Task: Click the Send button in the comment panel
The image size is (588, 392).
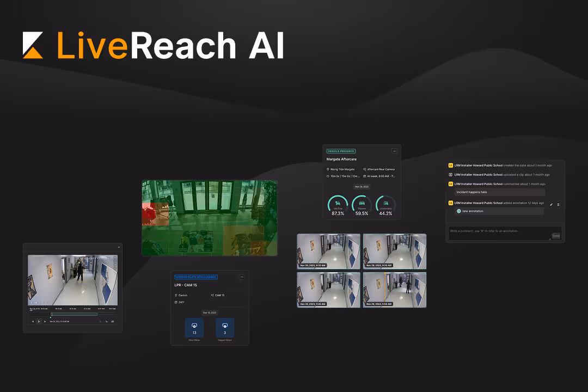Action: coord(556,236)
